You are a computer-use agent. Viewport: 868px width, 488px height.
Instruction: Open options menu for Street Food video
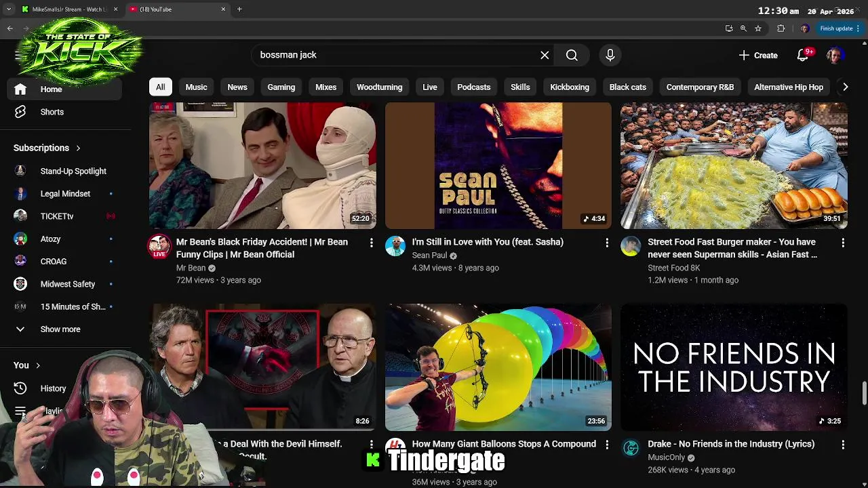[843, 243]
